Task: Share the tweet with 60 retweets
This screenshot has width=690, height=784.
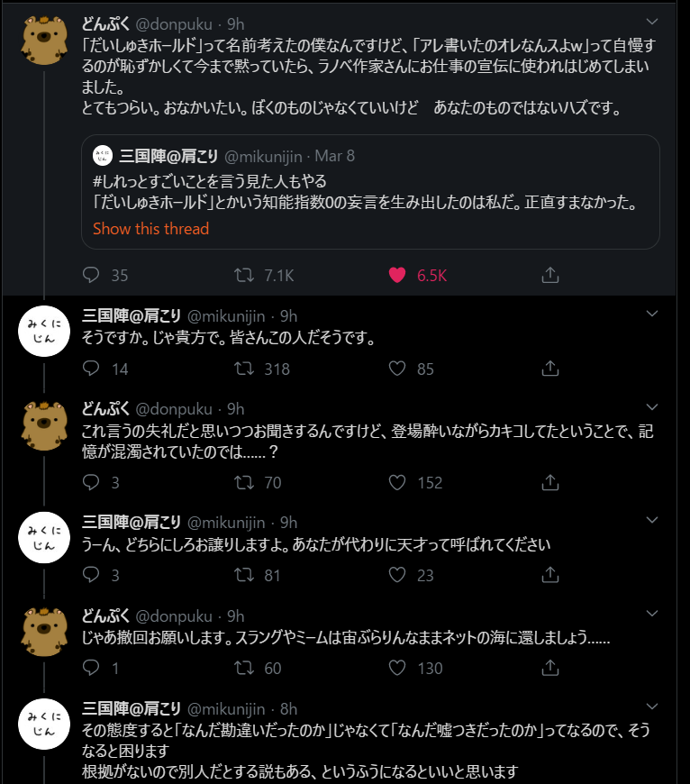Action: tap(550, 668)
